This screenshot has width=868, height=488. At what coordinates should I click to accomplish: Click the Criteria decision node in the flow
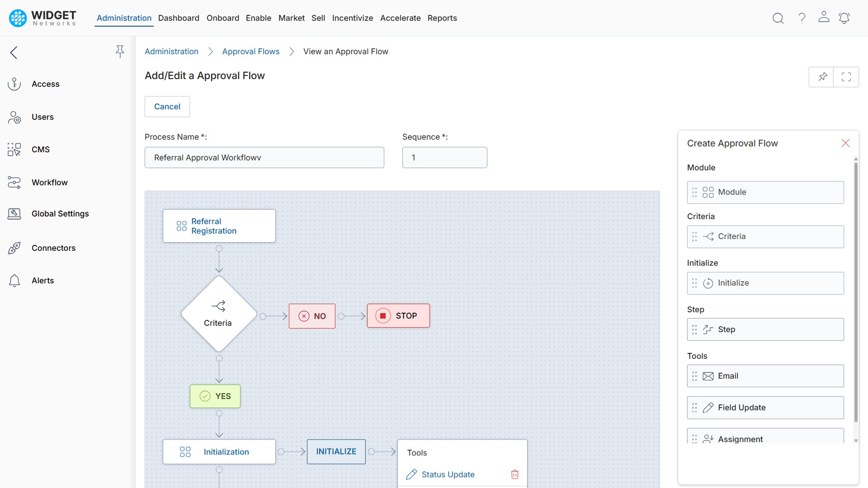(219, 313)
